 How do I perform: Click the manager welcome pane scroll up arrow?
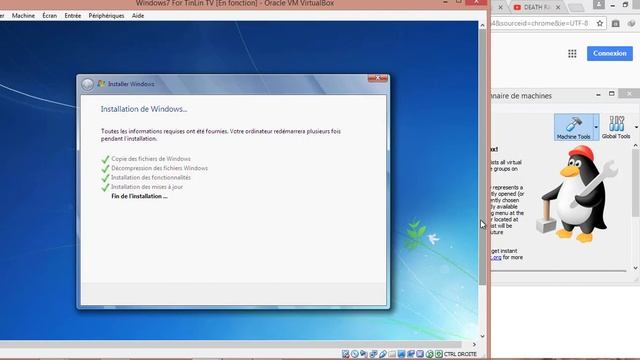coord(636,145)
